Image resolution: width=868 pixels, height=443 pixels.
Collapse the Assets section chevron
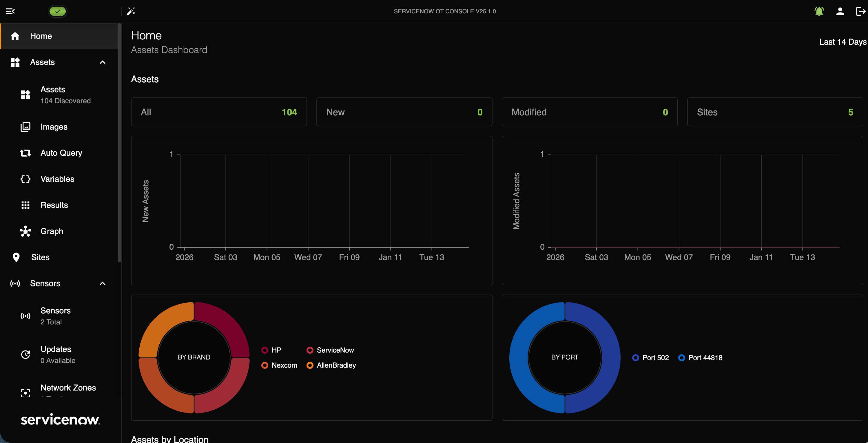(x=103, y=62)
